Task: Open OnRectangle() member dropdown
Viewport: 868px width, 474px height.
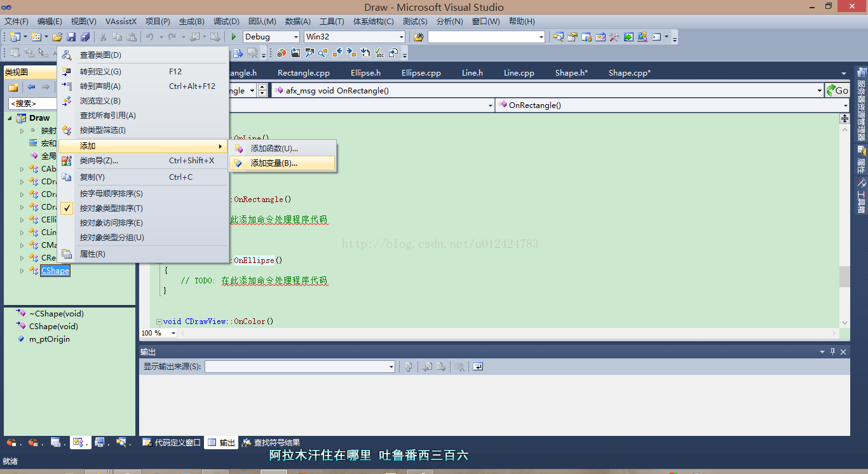Action: pyautogui.click(x=844, y=105)
